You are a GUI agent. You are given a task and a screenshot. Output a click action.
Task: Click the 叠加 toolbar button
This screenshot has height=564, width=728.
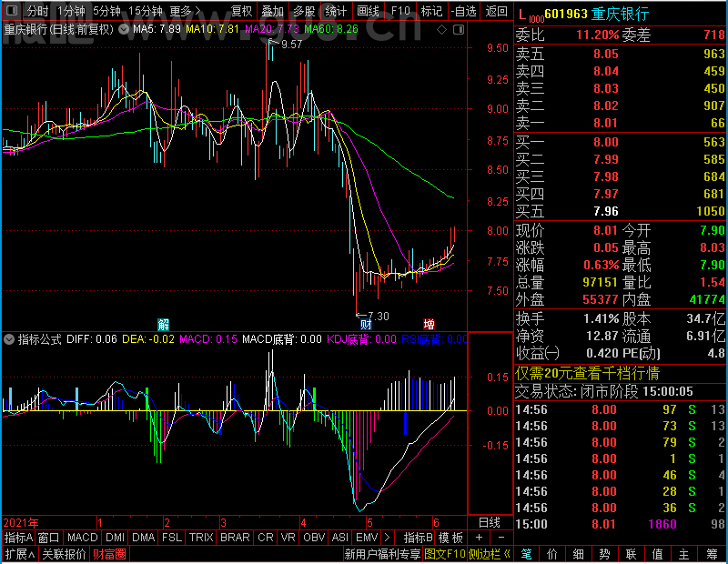pyautogui.click(x=272, y=11)
